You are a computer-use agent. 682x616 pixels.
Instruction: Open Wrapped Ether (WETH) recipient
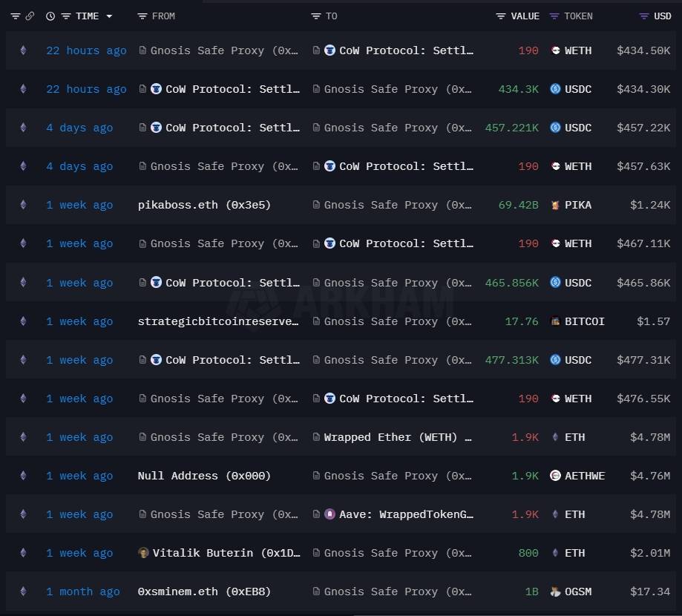[x=398, y=437]
